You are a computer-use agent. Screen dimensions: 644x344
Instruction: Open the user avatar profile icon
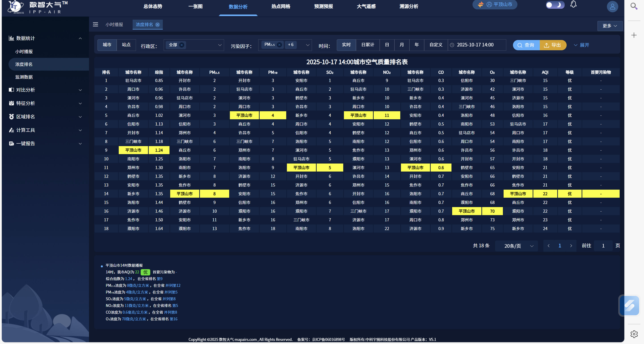click(x=612, y=6)
